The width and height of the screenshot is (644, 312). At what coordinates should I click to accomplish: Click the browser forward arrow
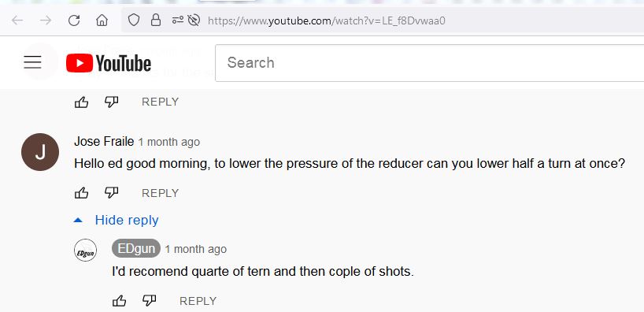45,20
